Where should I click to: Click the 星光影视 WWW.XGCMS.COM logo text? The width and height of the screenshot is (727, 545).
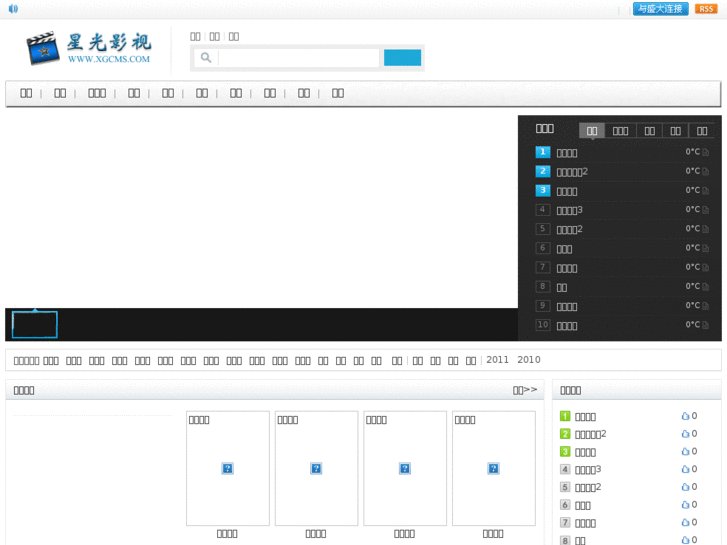109,48
